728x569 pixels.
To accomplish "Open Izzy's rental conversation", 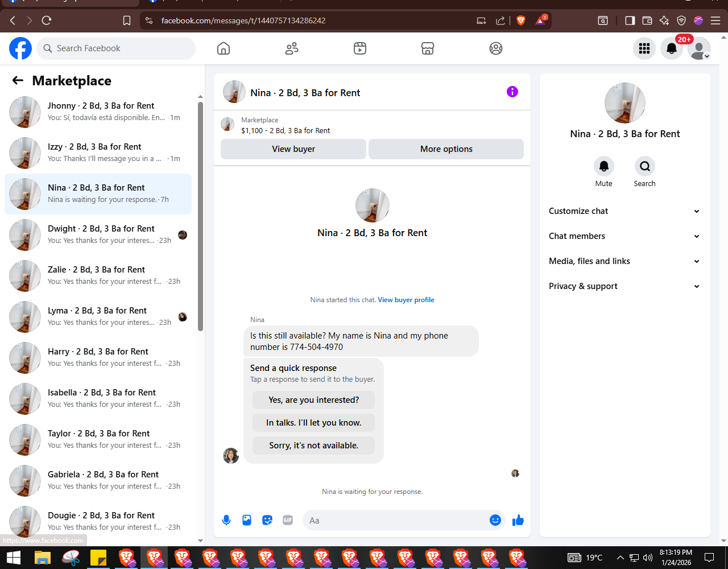I will (x=98, y=153).
